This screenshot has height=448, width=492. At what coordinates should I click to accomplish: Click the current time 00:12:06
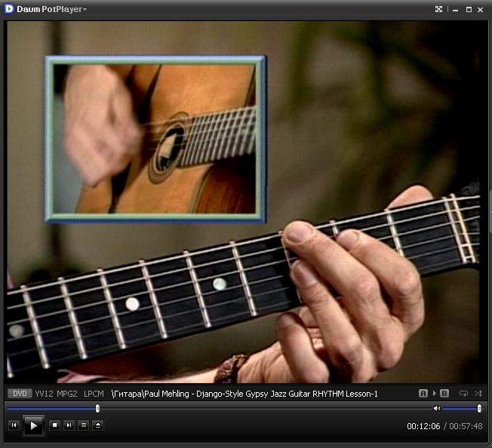(x=423, y=426)
